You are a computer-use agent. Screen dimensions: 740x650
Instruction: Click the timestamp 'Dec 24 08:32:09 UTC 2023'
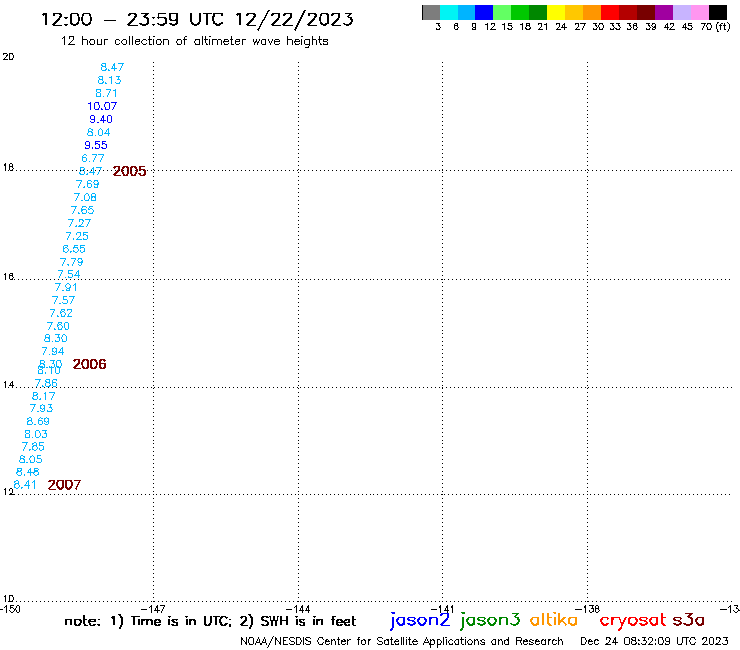pyautogui.click(x=654, y=641)
